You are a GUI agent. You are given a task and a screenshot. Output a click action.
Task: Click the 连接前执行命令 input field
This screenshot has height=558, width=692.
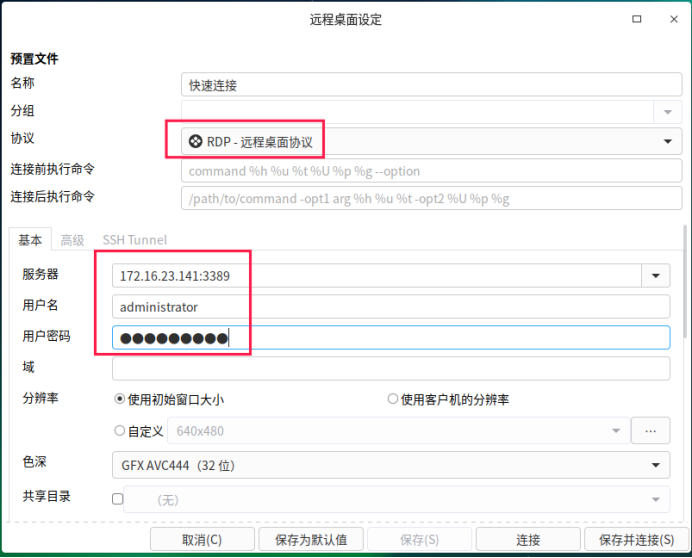(x=431, y=170)
